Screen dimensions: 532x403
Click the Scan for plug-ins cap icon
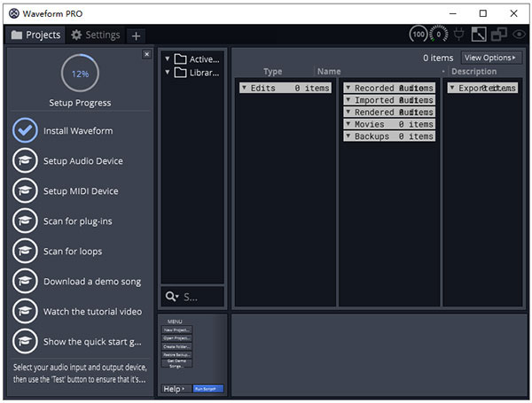25,221
